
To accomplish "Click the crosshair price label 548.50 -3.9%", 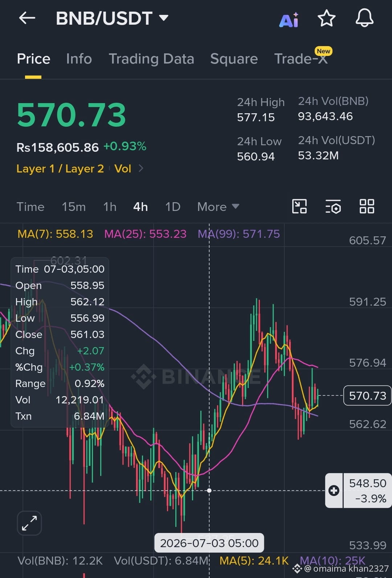I will 367,491.
